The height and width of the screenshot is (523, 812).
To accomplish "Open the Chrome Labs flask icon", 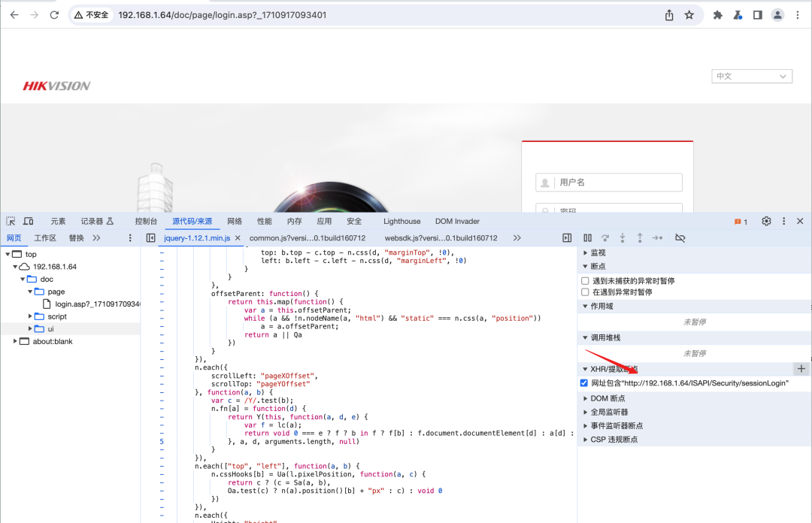I will [738, 15].
